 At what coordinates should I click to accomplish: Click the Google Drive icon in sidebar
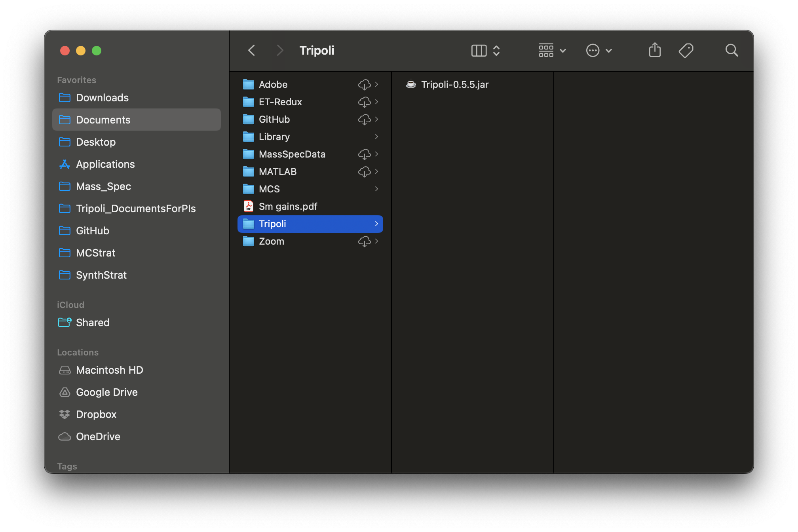(65, 392)
